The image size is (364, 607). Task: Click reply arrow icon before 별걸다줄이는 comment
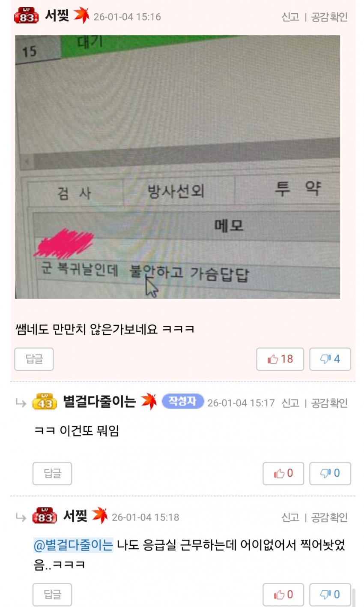[x=21, y=403]
